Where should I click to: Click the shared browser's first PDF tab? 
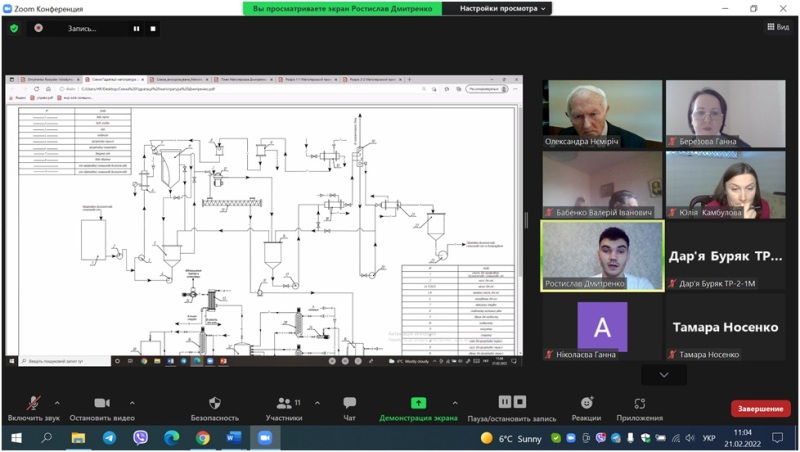pos(50,80)
